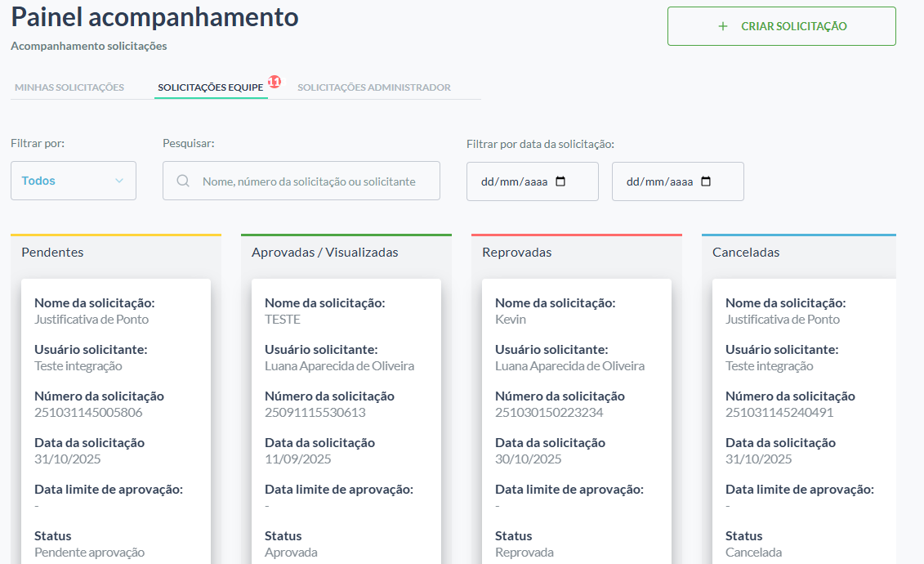Open the approved TESTE request card
This screenshot has width=924, height=564.
[346, 422]
